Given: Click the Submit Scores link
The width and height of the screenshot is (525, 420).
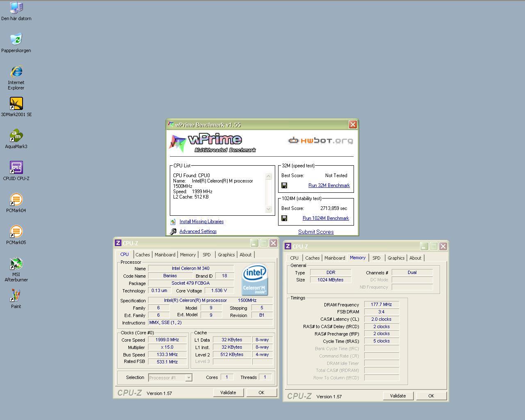Looking at the screenshot, I should pos(316,232).
